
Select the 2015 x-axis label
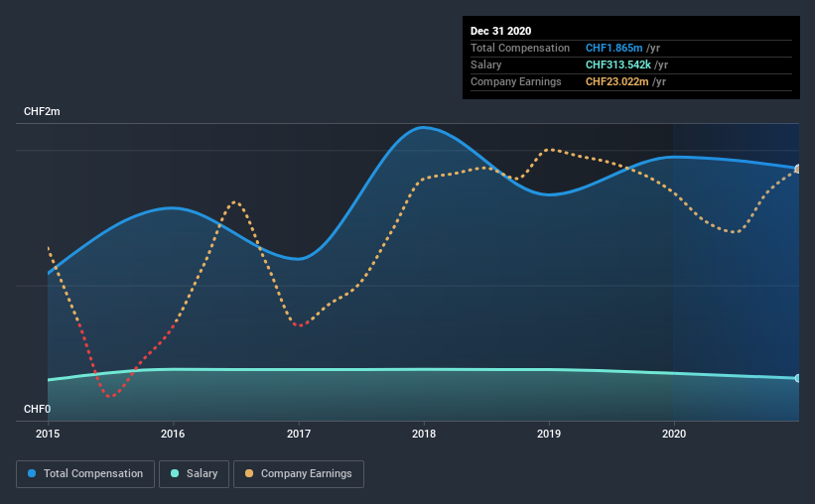click(48, 434)
